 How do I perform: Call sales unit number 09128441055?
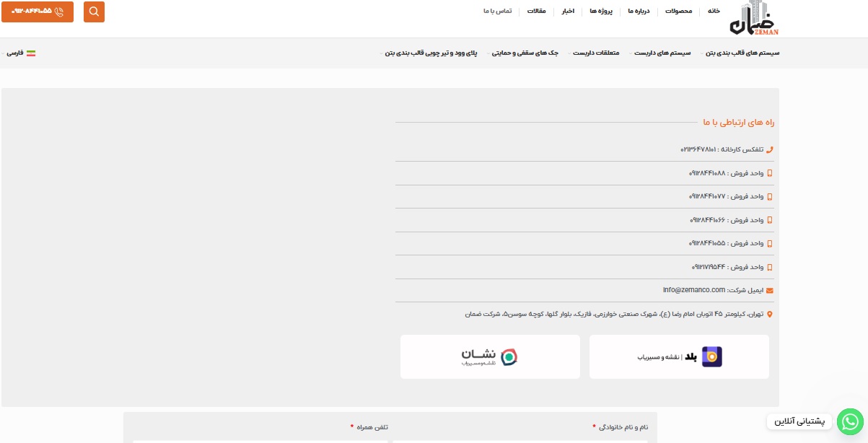(x=707, y=243)
